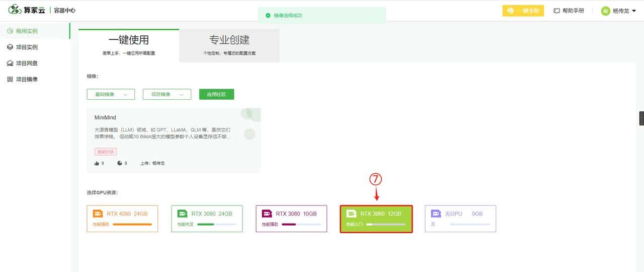The image size is (644, 272).
Task: Click the green check icon in success notification
Action: point(268,16)
